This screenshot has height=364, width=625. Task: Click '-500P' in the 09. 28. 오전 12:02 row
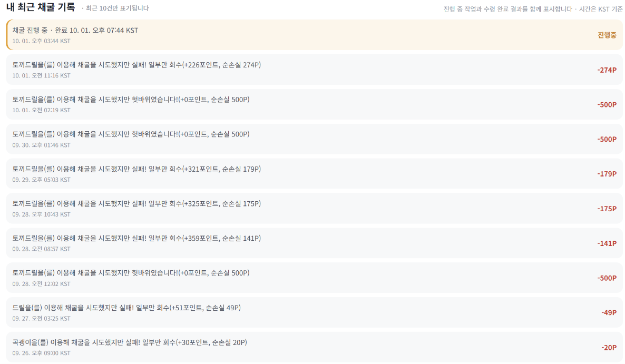click(607, 278)
